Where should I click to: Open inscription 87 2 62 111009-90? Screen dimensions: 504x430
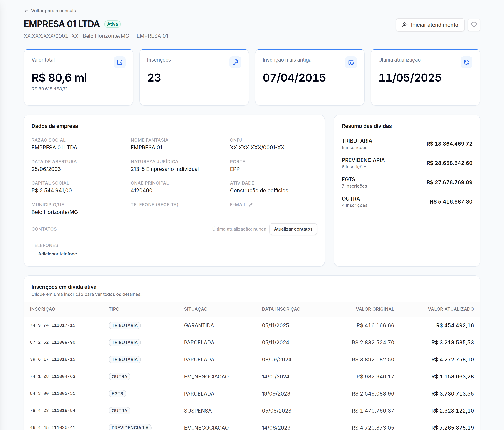pos(53,342)
